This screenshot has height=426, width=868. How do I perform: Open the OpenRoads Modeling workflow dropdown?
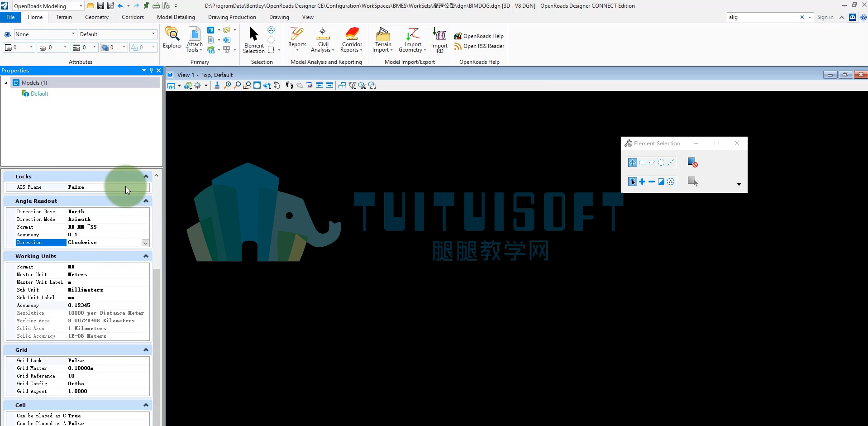pos(81,6)
